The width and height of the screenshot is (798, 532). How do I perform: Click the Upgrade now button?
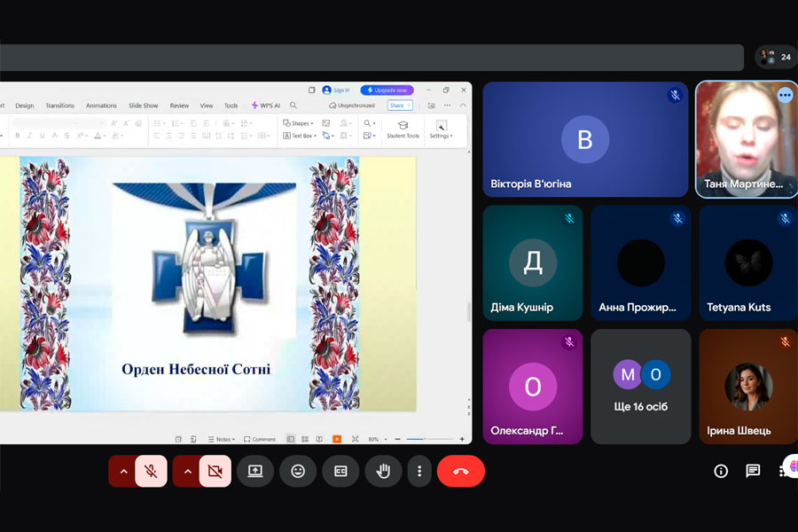click(x=387, y=90)
